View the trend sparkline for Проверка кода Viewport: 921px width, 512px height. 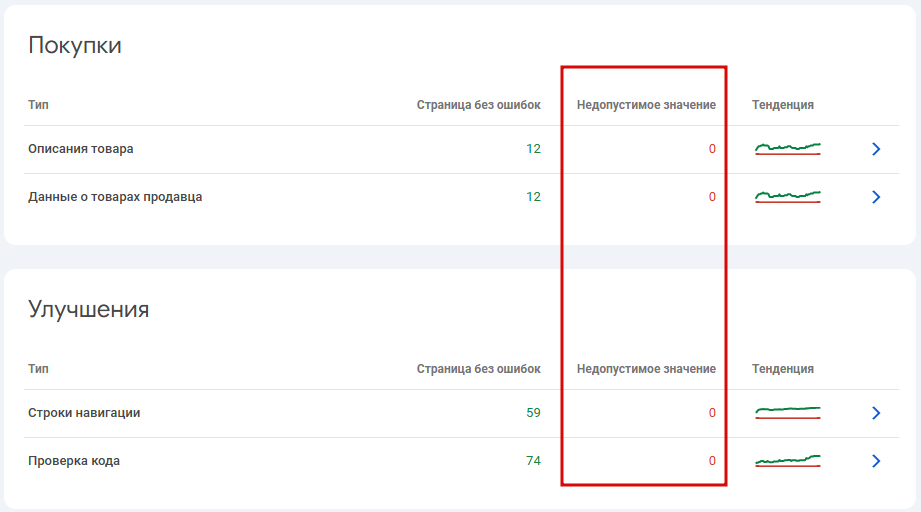(788, 461)
